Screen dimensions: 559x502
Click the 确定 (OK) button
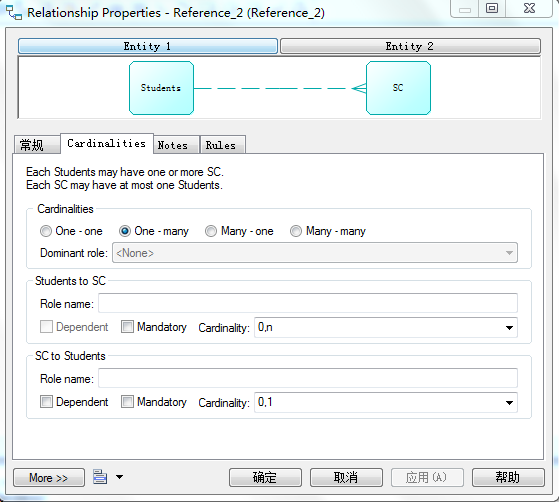click(x=265, y=478)
